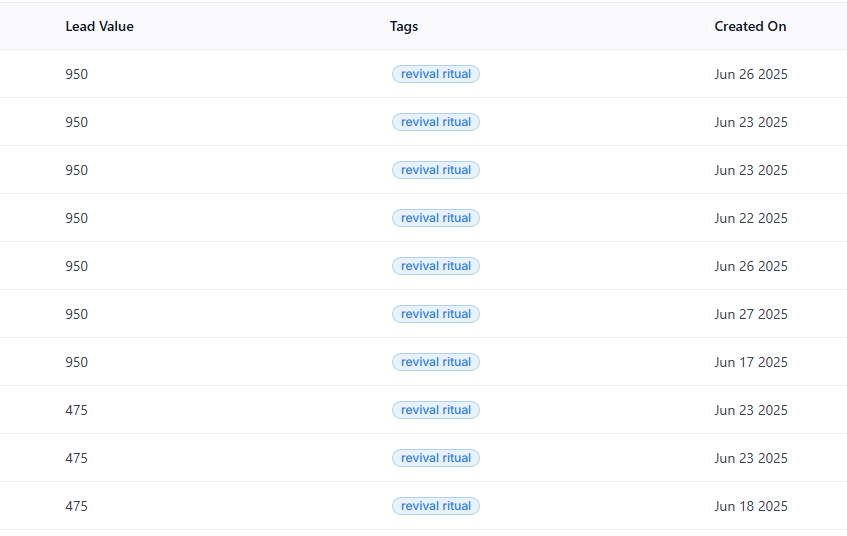
Task: Click revival ritual tag in Jun 17 row
Action: [435, 362]
